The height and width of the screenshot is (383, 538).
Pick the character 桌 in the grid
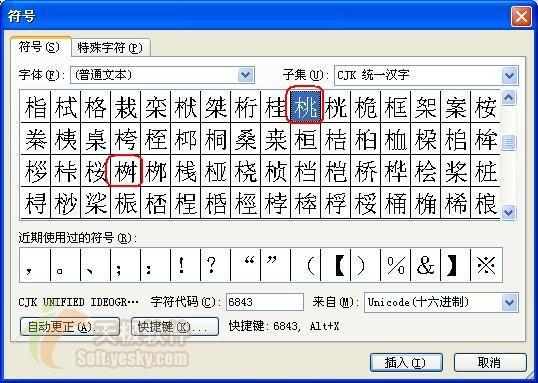coord(95,139)
